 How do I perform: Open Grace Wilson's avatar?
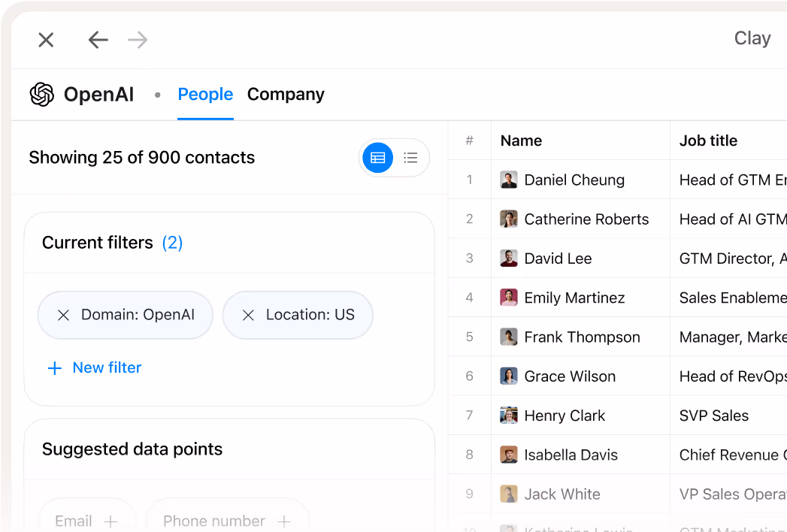(x=508, y=376)
